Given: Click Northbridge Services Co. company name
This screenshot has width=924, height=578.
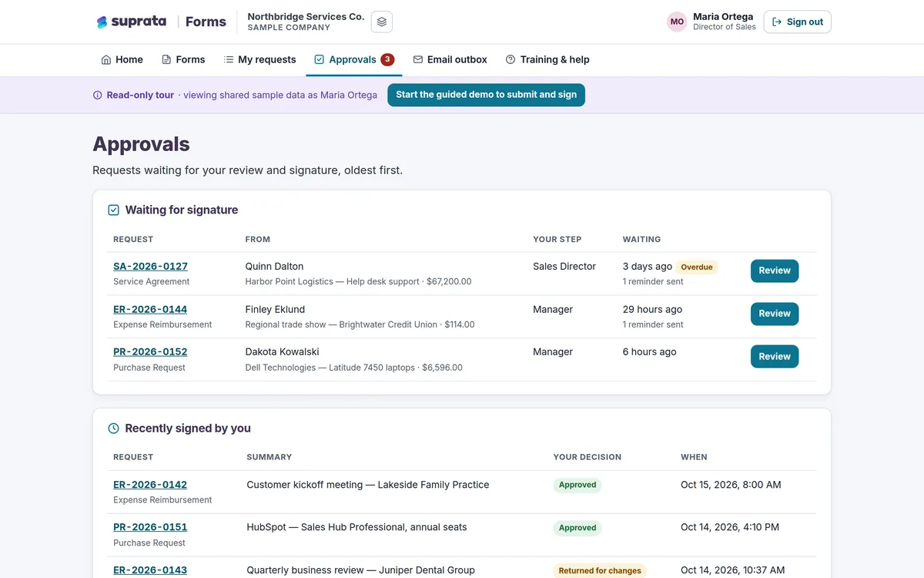Looking at the screenshot, I should click(x=306, y=16).
